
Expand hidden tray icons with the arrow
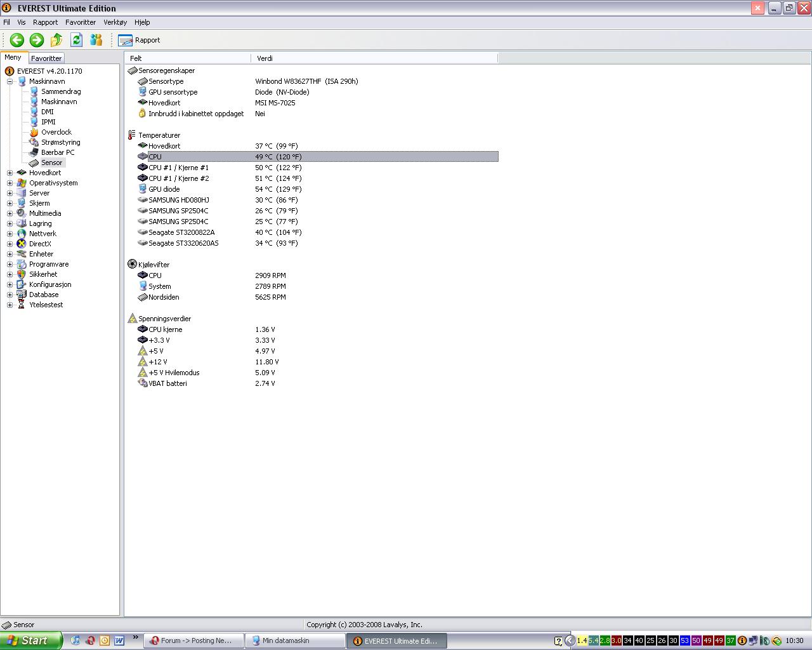pos(570,641)
